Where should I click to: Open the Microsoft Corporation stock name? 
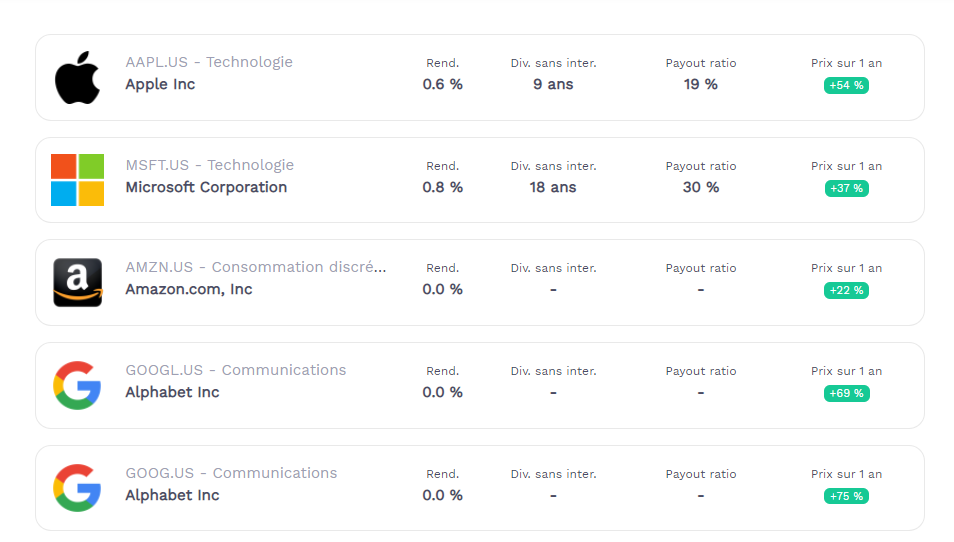click(x=206, y=187)
